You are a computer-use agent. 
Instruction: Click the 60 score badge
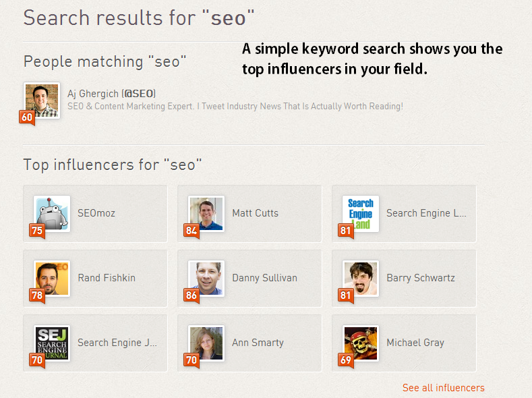[x=27, y=117]
